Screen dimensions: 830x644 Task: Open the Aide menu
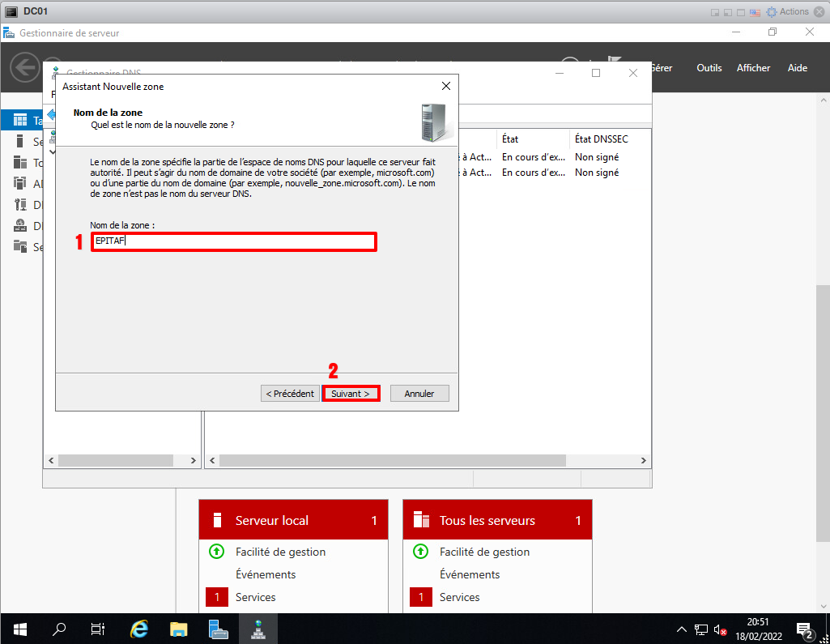coord(797,68)
